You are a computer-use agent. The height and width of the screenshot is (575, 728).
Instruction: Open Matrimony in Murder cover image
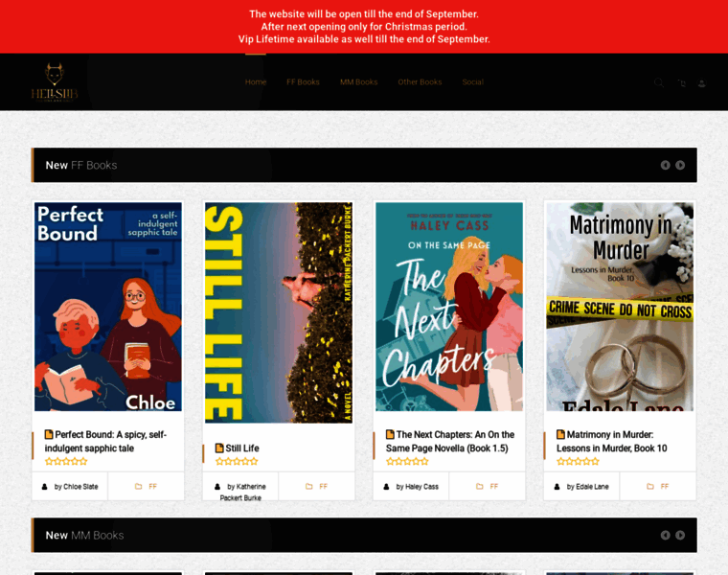[620, 307]
